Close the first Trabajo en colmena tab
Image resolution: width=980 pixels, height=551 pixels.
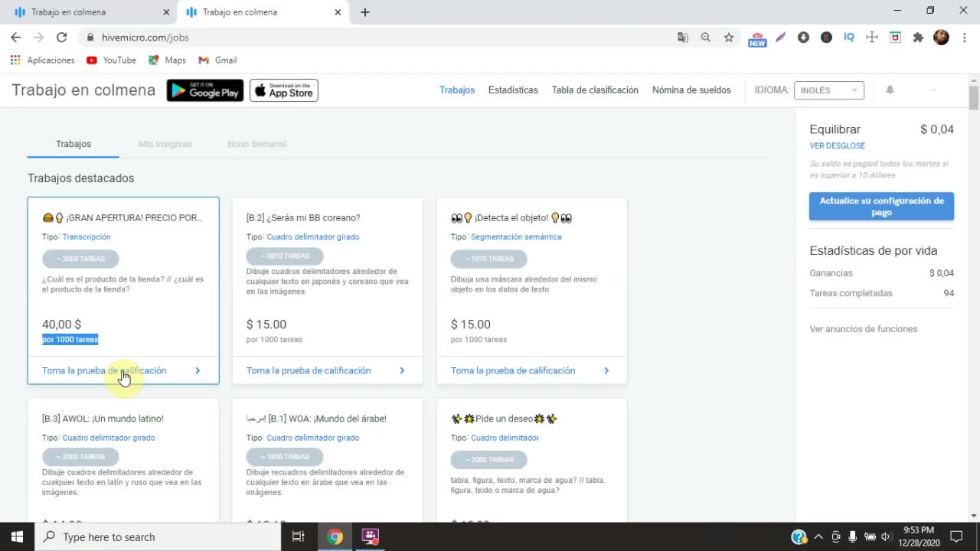point(166,12)
